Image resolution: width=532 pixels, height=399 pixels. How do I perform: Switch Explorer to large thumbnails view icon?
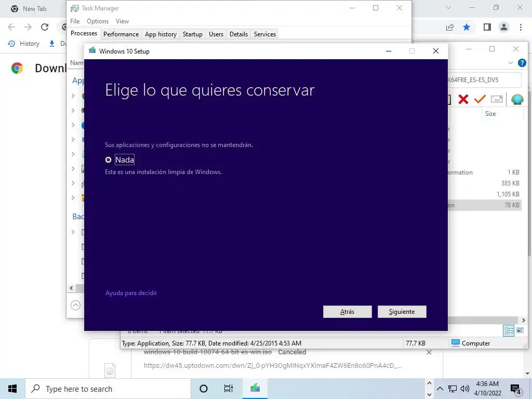tap(520, 330)
